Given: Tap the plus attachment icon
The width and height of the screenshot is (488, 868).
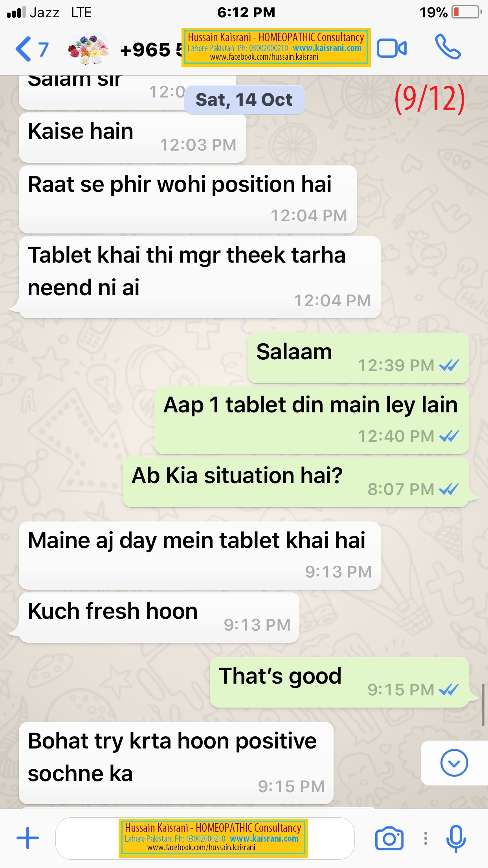Looking at the screenshot, I should (x=28, y=838).
